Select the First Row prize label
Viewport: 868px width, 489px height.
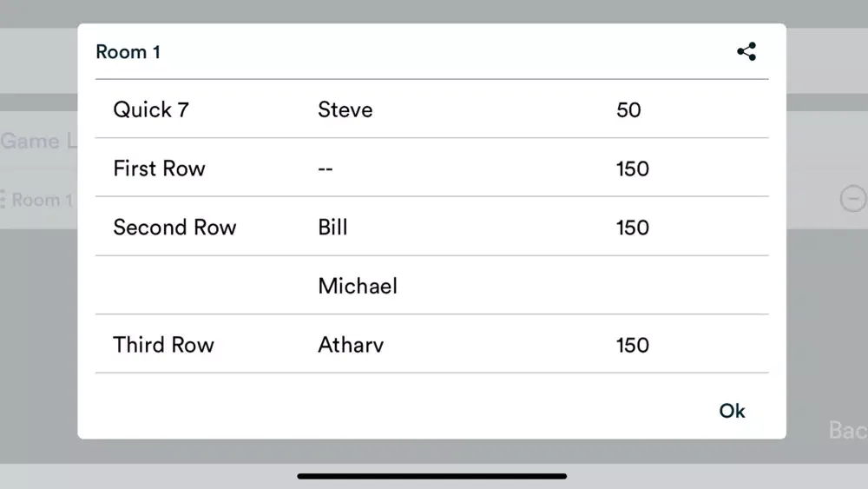click(160, 169)
